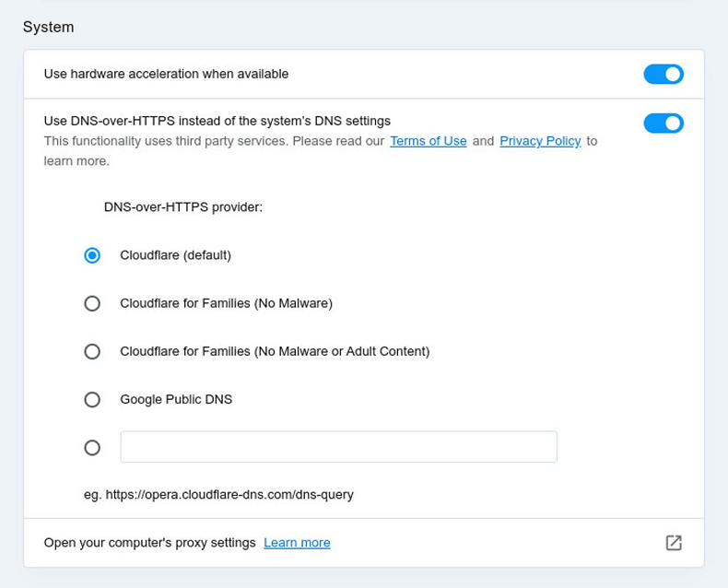Click the "Use hardware acceleration when available" label
728x588 pixels.
[x=166, y=74]
